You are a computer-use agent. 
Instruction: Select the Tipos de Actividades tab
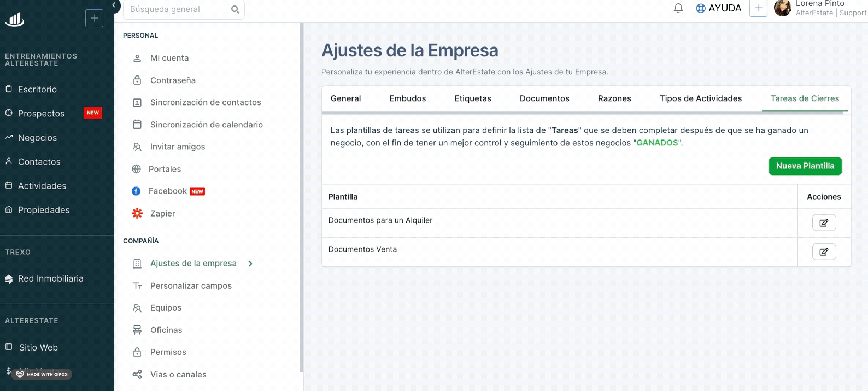point(700,98)
